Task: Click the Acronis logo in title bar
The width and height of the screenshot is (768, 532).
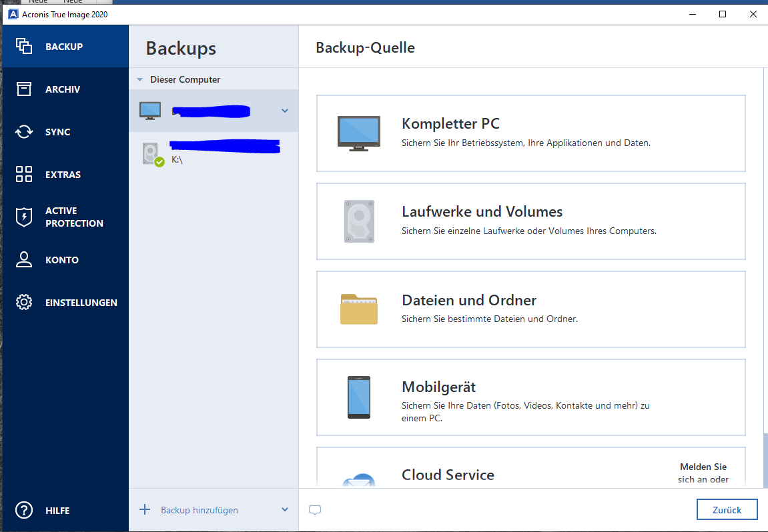Action: point(13,14)
